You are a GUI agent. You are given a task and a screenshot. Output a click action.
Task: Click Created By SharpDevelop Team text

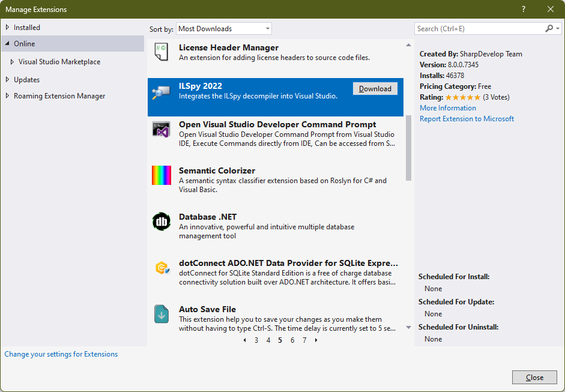(x=471, y=54)
